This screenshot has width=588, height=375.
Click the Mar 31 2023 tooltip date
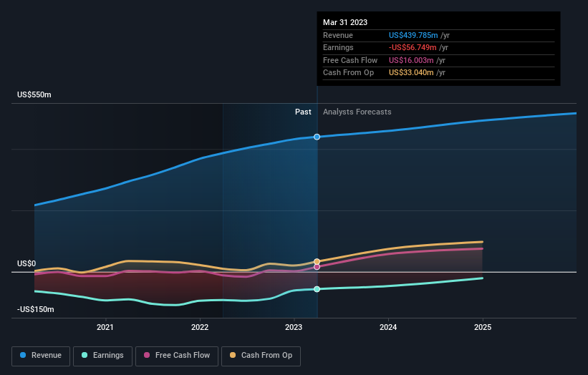pyautogui.click(x=345, y=22)
